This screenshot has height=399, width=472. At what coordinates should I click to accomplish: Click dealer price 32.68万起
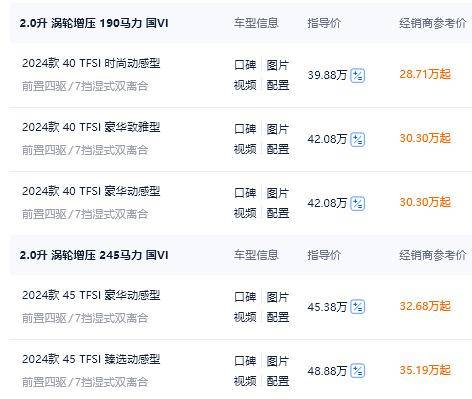pos(425,306)
